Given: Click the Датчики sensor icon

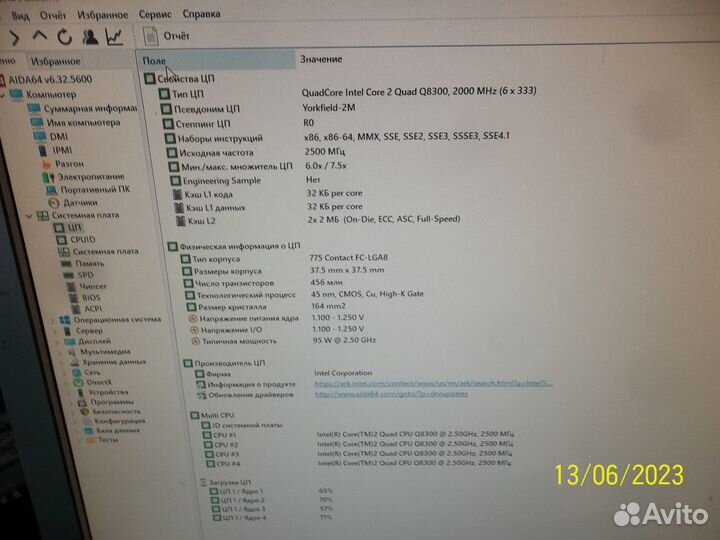Looking at the screenshot, I should point(54,202).
